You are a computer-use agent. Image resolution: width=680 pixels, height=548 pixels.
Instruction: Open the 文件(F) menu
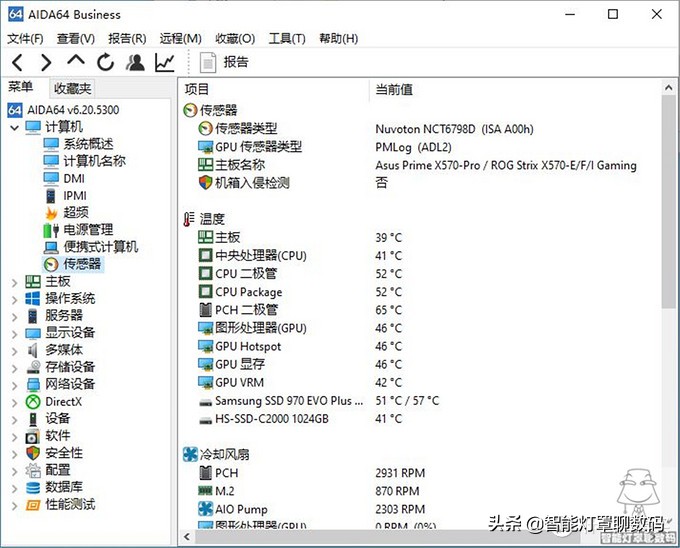click(x=25, y=38)
